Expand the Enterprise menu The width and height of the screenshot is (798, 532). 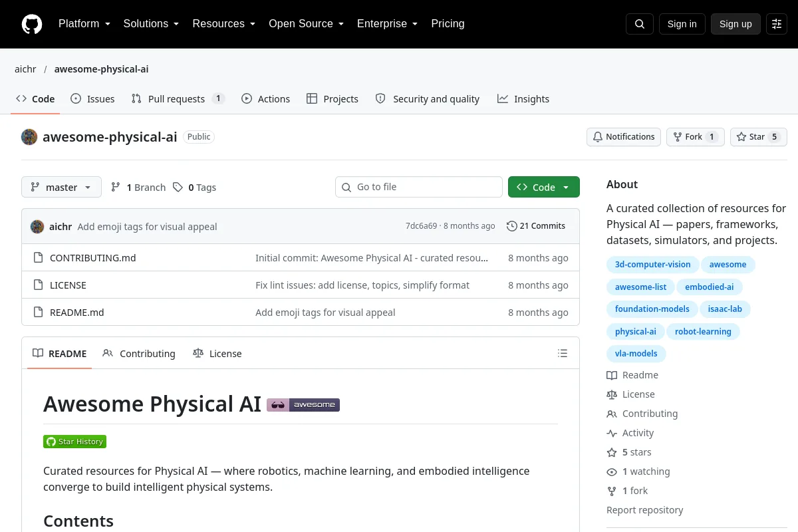pyautogui.click(x=388, y=24)
